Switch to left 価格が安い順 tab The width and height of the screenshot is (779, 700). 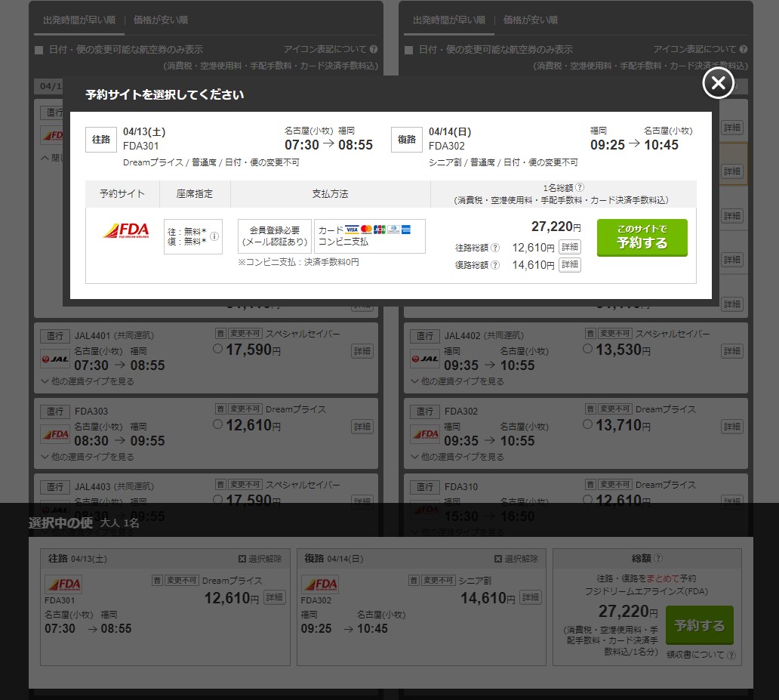click(x=161, y=20)
